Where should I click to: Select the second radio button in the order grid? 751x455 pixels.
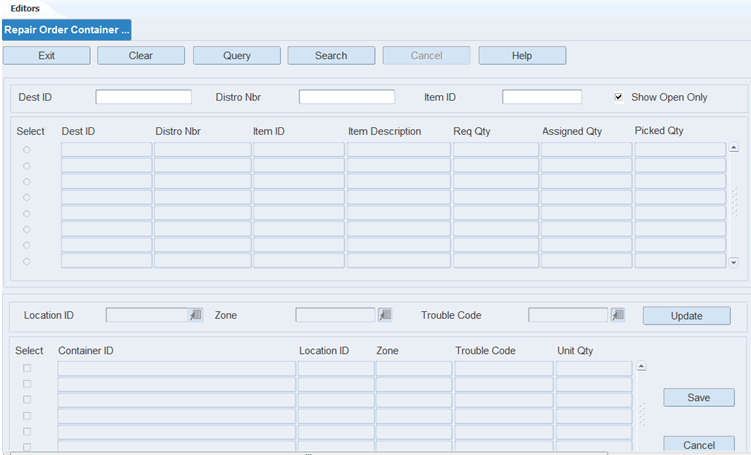[x=26, y=166]
